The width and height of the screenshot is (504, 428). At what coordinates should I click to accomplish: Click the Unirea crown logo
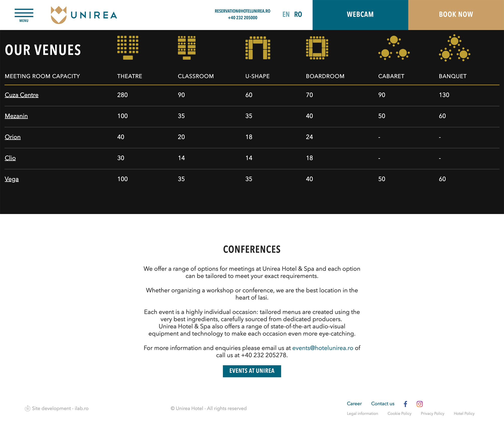point(59,15)
